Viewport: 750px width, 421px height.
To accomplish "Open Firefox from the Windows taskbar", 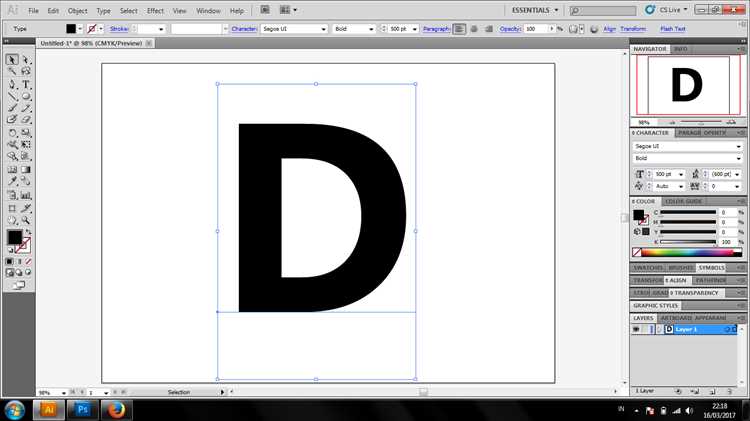I will (x=116, y=410).
